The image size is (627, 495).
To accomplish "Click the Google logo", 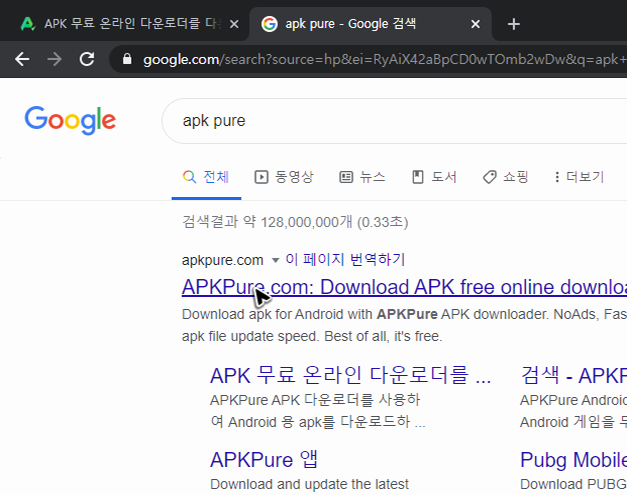I will point(70,120).
